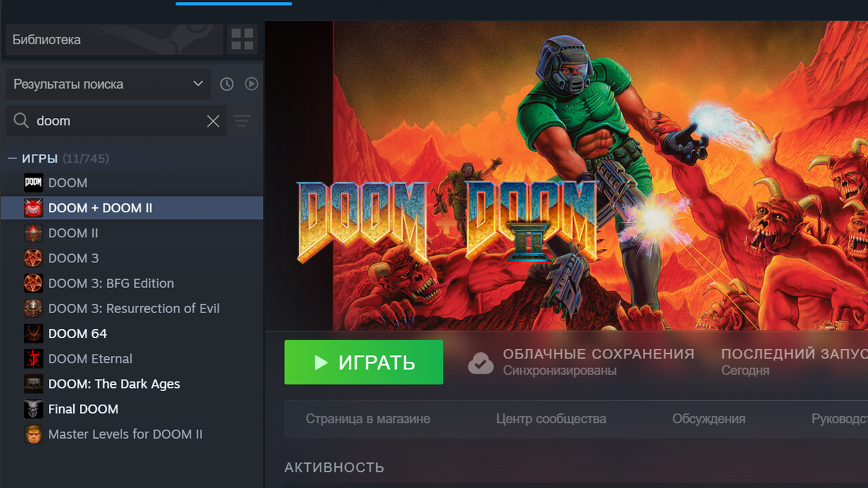
Task: Select Final DOOM in the list
Action: coord(132,409)
